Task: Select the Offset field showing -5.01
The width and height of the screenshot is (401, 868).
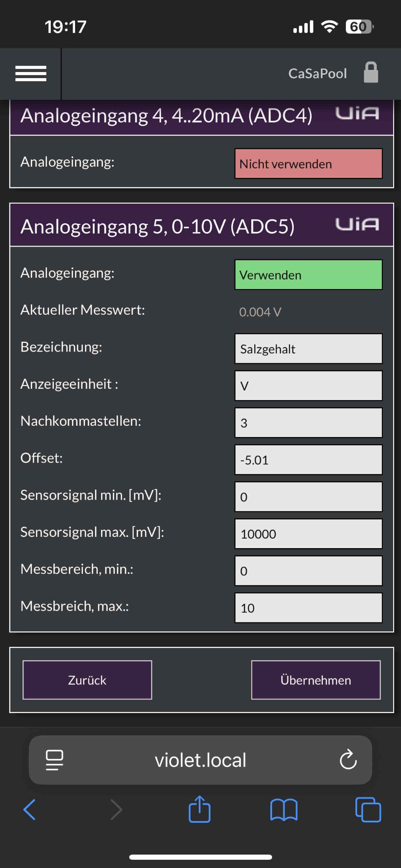Action: point(309,460)
